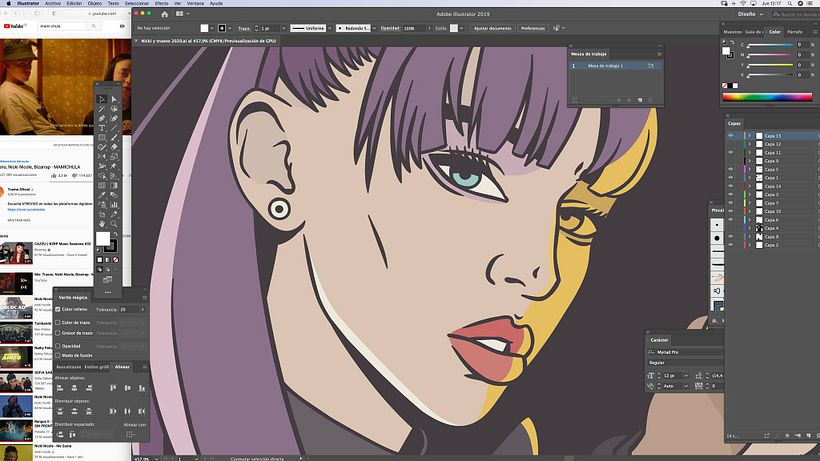
Task: Click the Preferencias button
Action: [x=533, y=28]
